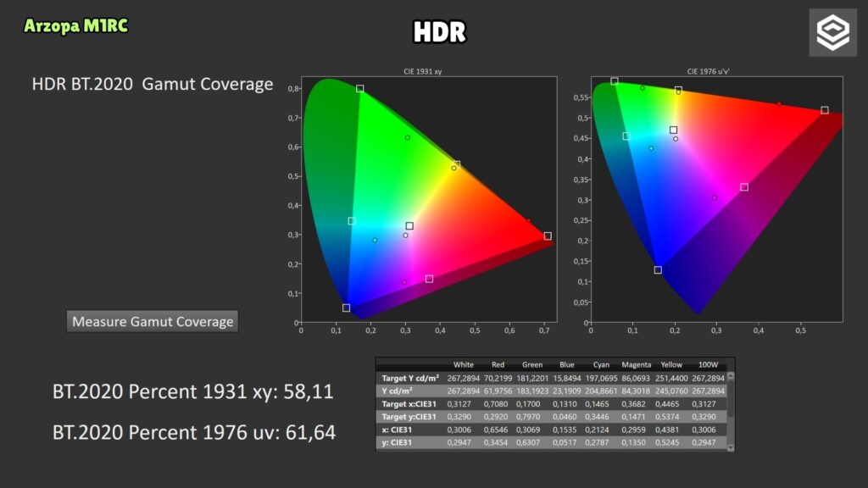The width and height of the screenshot is (868, 488).
Task: Select the Yellow target luminance cell '251,4400'
Action: coord(671,378)
